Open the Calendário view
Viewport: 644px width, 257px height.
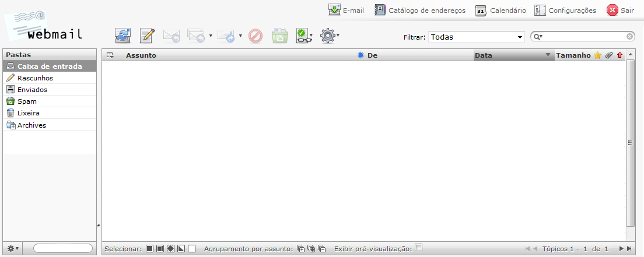coord(501,10)
